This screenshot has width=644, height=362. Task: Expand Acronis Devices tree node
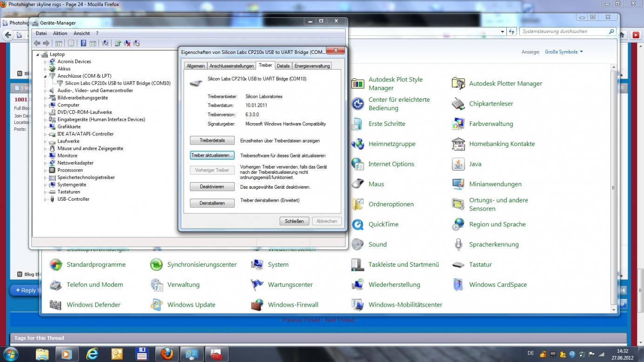click(x=46, y=62)
